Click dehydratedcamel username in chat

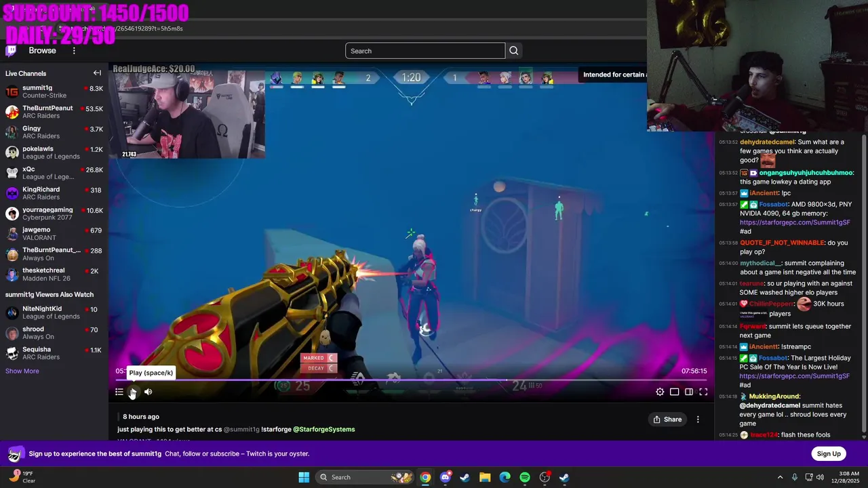click(x=767, y=142)
